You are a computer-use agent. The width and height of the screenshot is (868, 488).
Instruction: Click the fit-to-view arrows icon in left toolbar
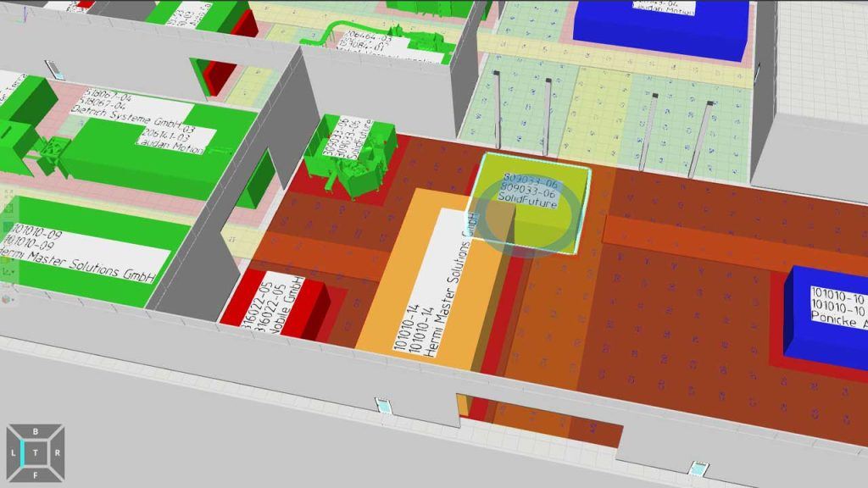[x=7, y=196]
